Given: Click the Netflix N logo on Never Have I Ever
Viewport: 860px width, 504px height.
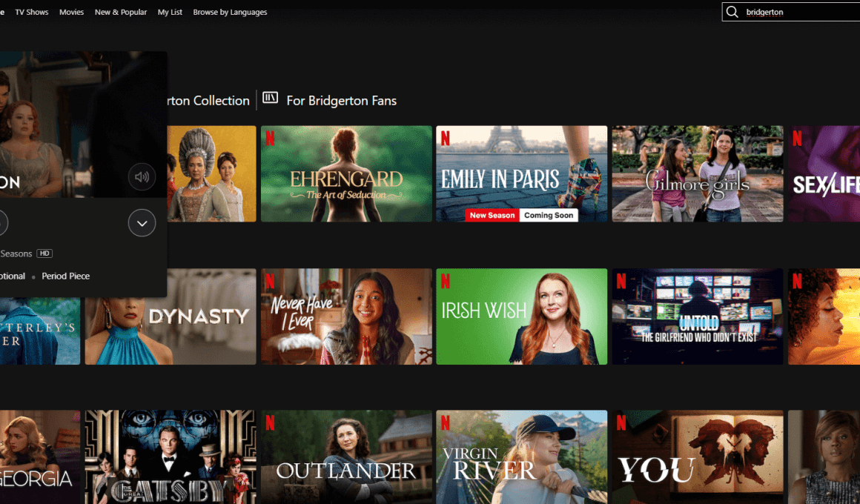Looking at the screenshot, I should point(270,281).
